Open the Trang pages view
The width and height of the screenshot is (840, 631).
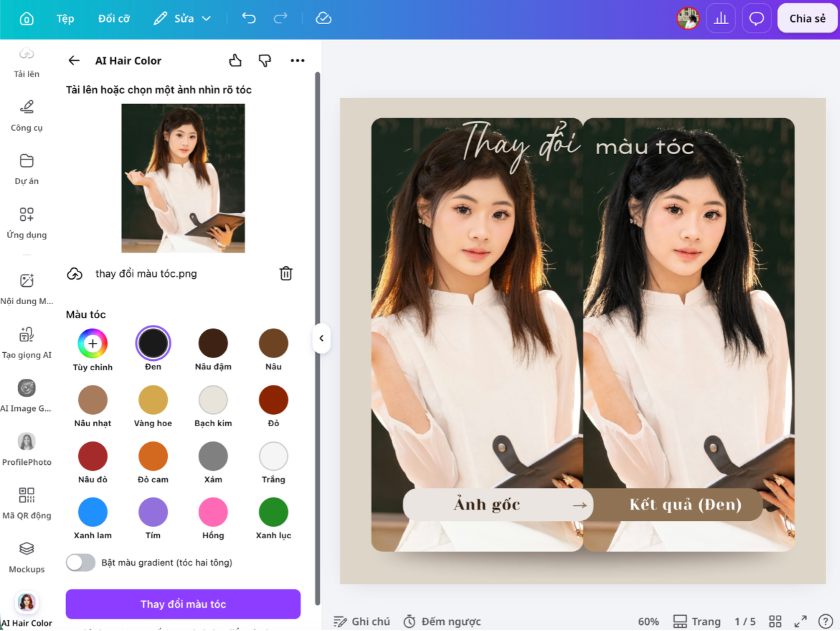tap(697, 622)
